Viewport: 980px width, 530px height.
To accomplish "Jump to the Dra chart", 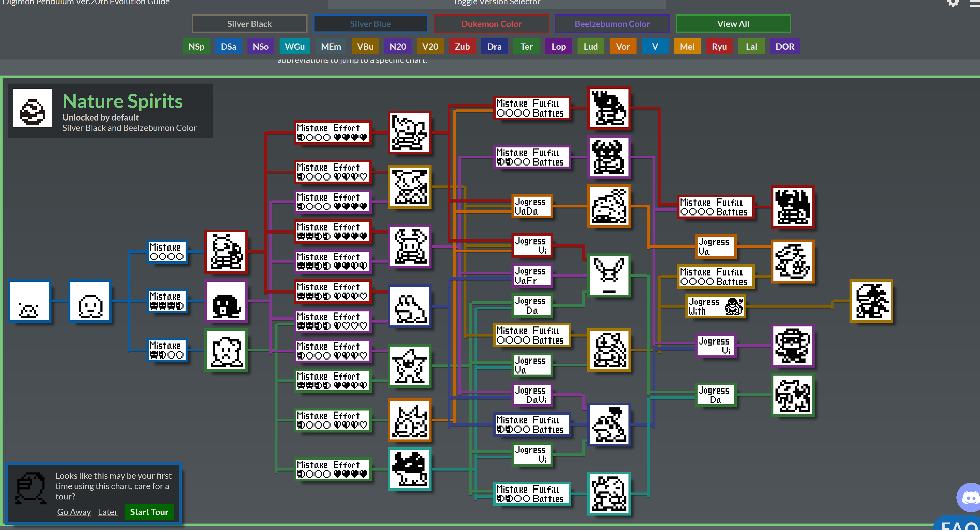I will point(494,46).
